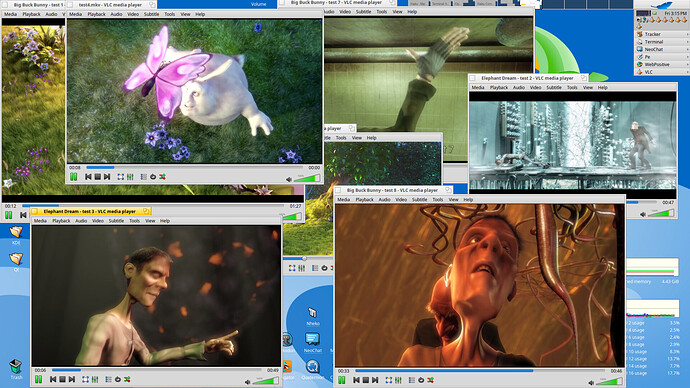690x388 pixels.
Task: Activate Elephant Dream test 3 title tab
Action: [90, 211]
